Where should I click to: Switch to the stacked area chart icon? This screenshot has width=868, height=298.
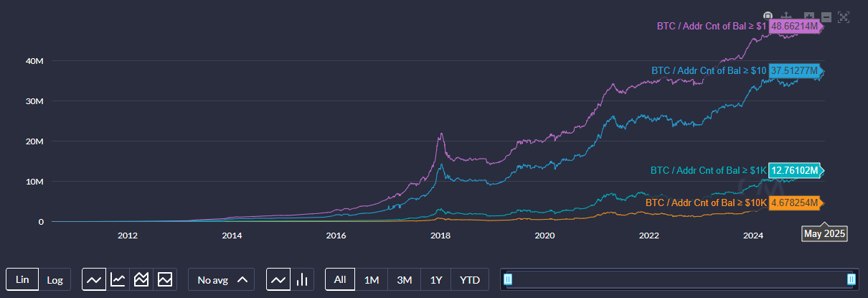pyautogui.click(x=141, y=279)
